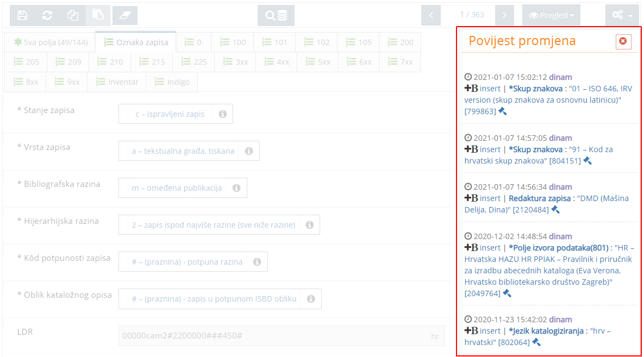The image size is (644, 357).
Task: Select the eraser icon in the toolbar
Action: pos(124,15)
